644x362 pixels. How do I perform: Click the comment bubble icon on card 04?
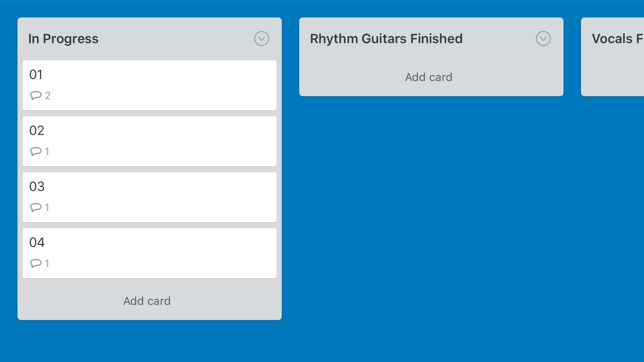[x=36, y=263]
